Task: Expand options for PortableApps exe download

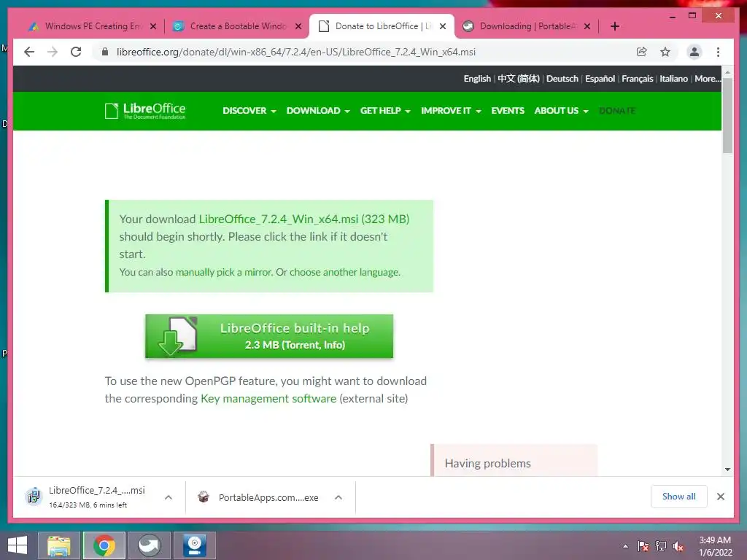Action: coord(338,497)
